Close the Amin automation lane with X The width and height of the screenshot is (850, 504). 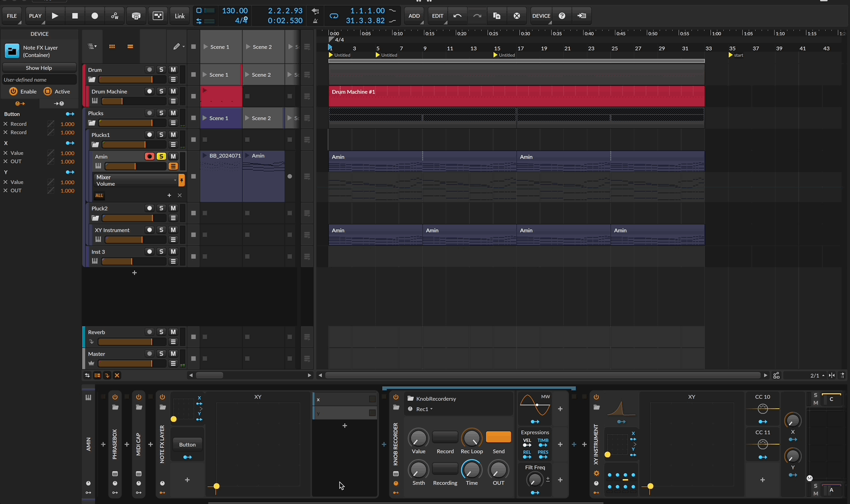(180, 195)
